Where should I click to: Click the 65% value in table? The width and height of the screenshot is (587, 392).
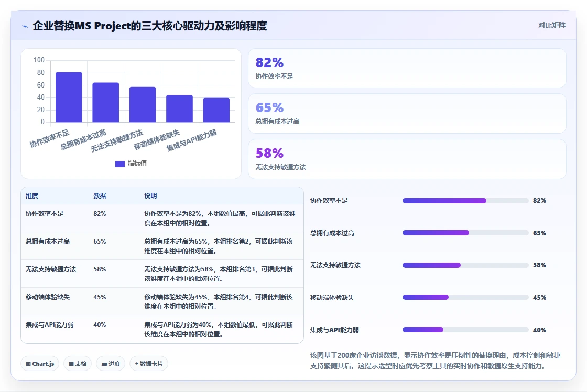[100, 242]
